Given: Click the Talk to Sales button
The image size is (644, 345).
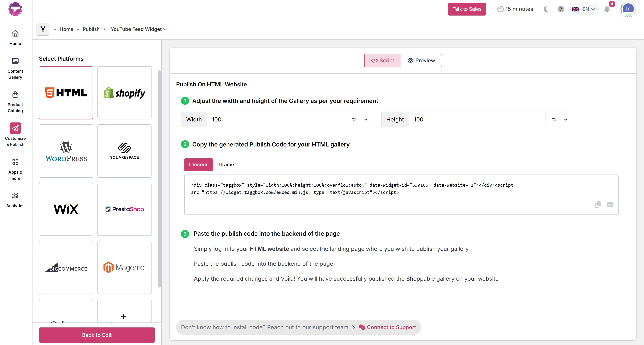Looking at the screenshot, I should [467, 9].
